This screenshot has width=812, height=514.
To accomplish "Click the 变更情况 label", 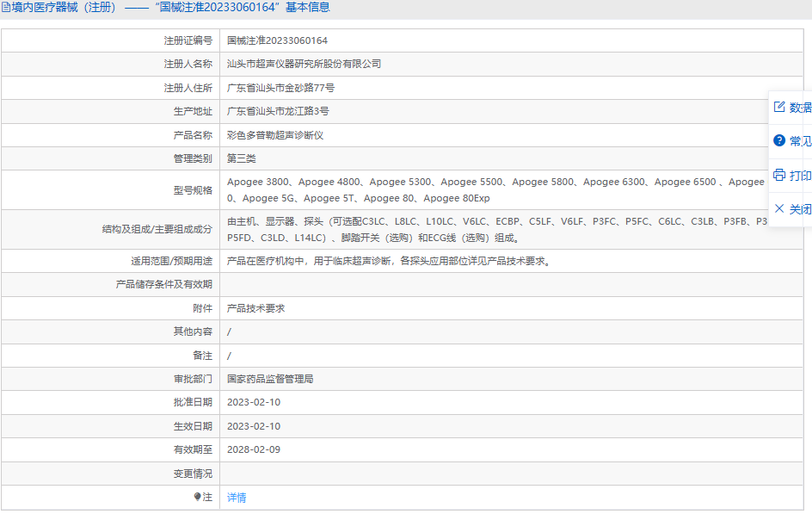I will [x=193, y=474].
